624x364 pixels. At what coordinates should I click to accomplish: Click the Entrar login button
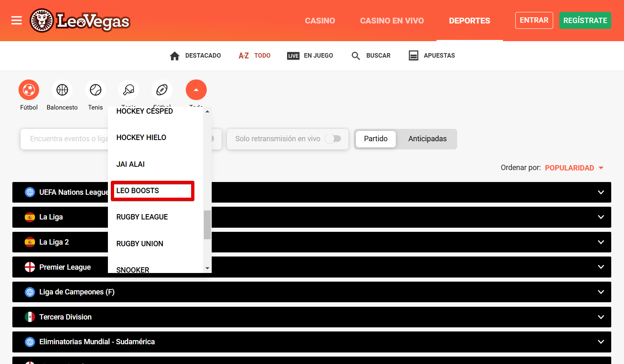point(534,20)
